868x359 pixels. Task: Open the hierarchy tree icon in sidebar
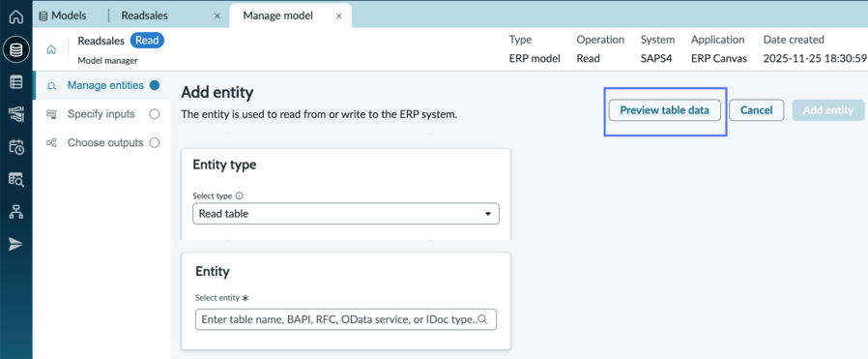click(x=16, y=212)
